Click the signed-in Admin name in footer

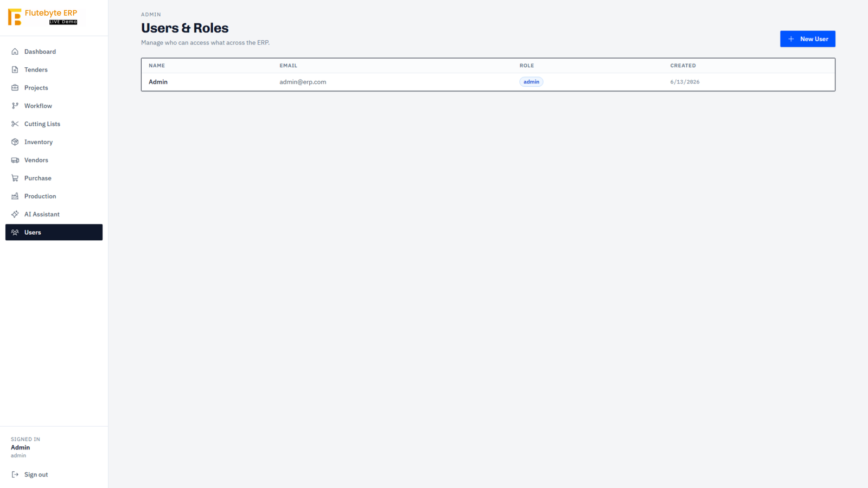(20, 447)
